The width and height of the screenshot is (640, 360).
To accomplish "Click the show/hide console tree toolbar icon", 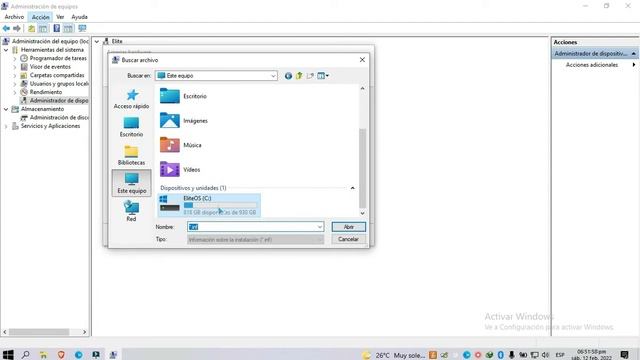I will (x=43, y=28).
